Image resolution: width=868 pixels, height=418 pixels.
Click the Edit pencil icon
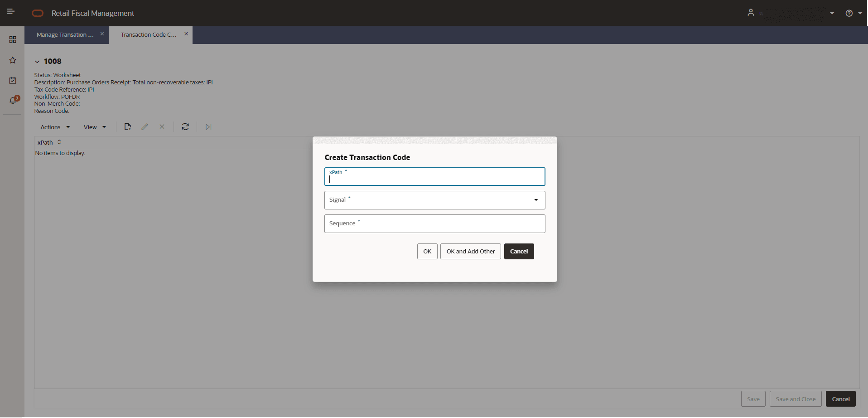(x=145, y=127)
